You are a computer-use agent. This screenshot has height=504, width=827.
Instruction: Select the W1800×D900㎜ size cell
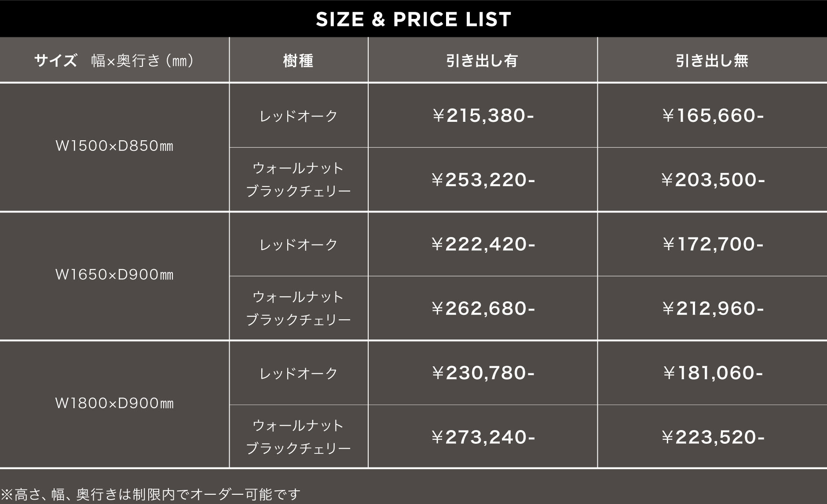point(114,403)
